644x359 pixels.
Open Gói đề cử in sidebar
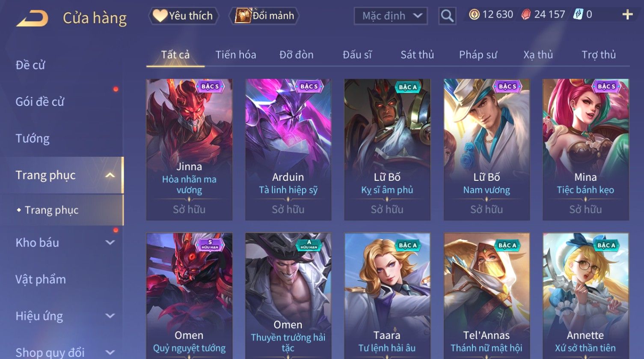click(40, 102)
